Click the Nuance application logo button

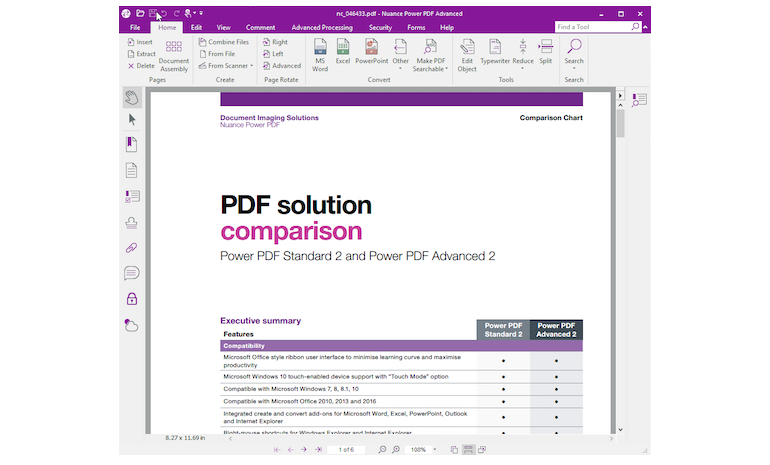pyautogui.click(x=126, y=13)
